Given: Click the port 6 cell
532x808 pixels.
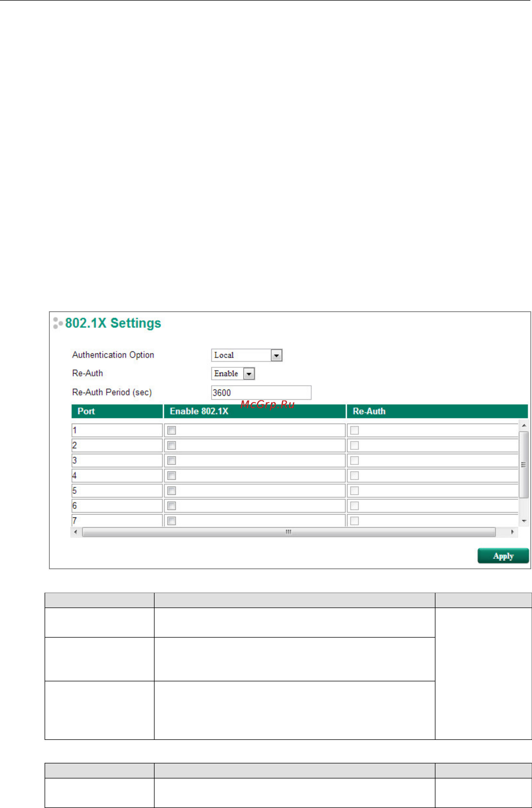Looking at the screenshot, I should (117, 506).
